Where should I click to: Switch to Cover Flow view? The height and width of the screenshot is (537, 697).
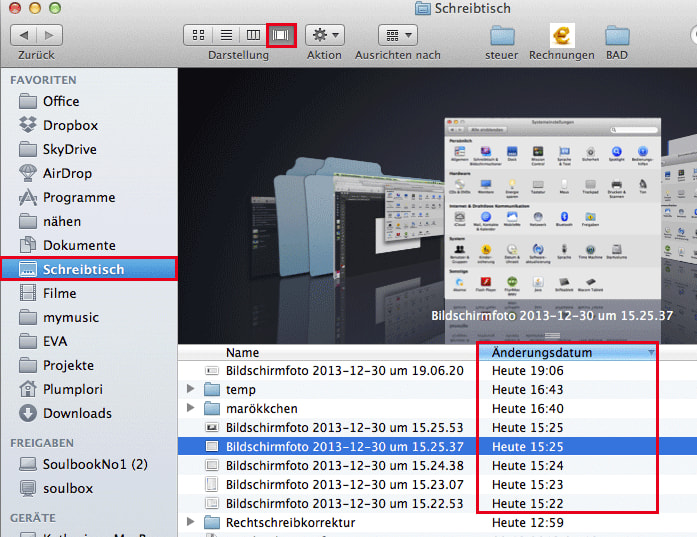[x=281, y=35]
